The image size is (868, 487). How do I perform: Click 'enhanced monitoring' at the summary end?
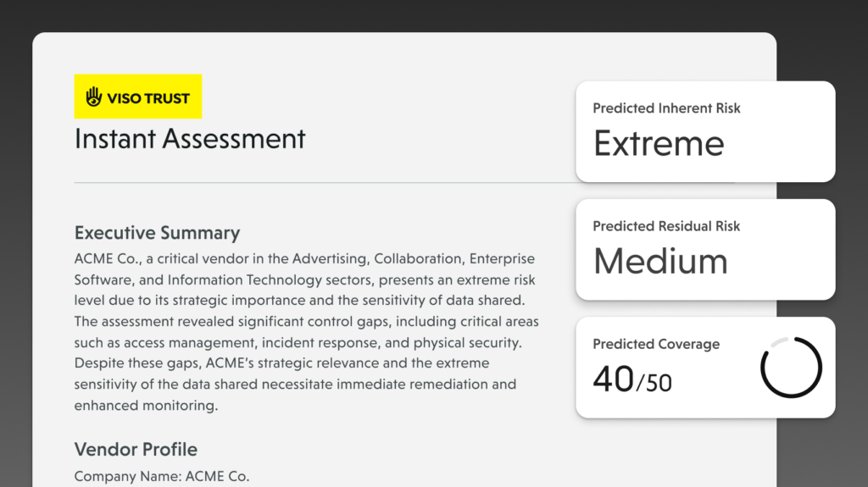[x=145, y=406]
